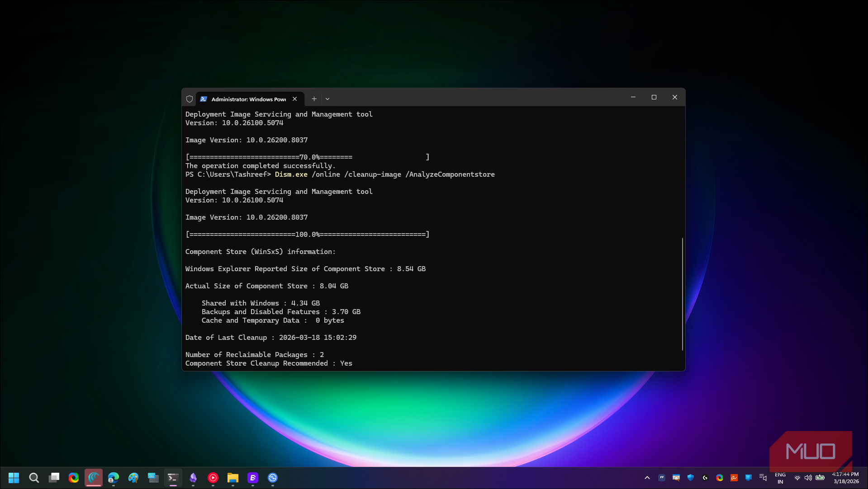Click the 8.54 GB reported size value
Viewport: 868px width, 489px height.
click(411, 269)
